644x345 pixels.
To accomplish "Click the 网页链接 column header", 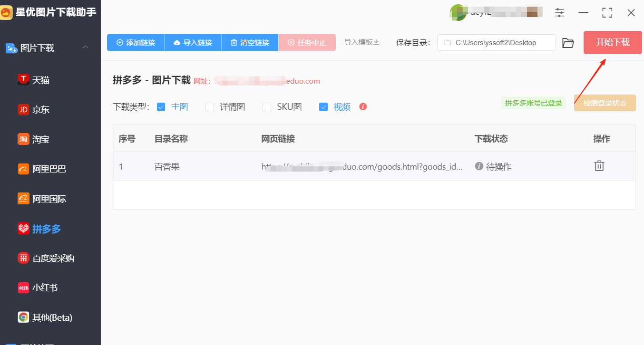I will 278,139.
